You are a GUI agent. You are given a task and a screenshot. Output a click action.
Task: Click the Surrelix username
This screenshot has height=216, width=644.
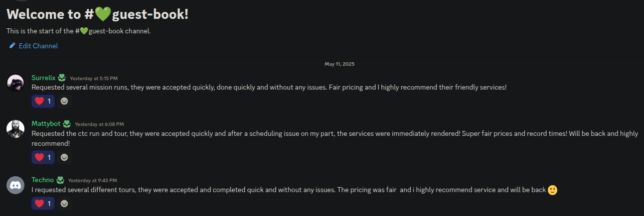click(x=43, y=78)
